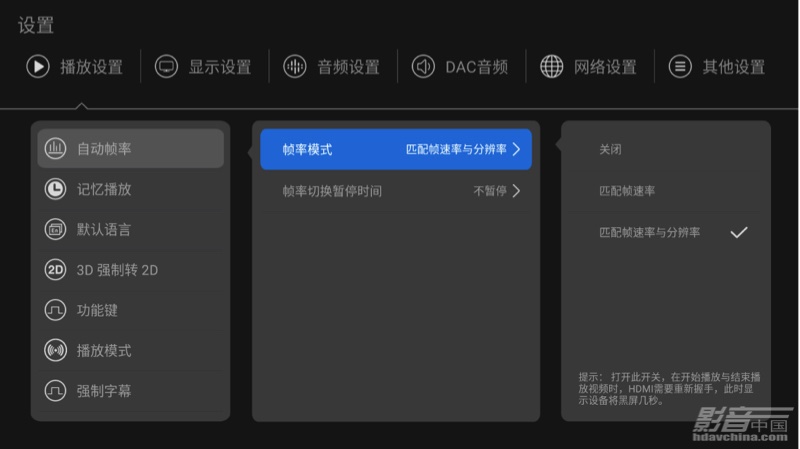Viewport: 800px width, 449px height.
Task: Click the 显示设置 monitor icon
Action: (x=166, y=67)
